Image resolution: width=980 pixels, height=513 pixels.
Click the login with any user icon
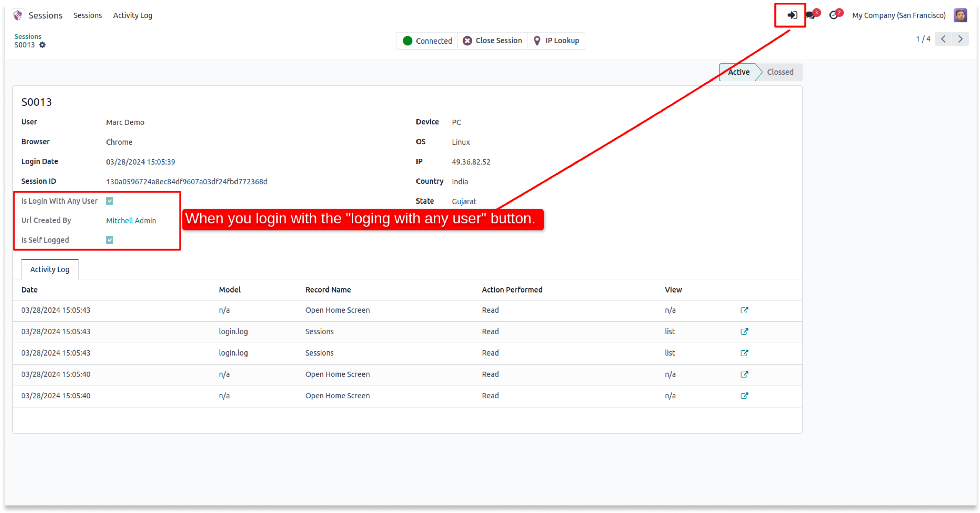(792, 15)
